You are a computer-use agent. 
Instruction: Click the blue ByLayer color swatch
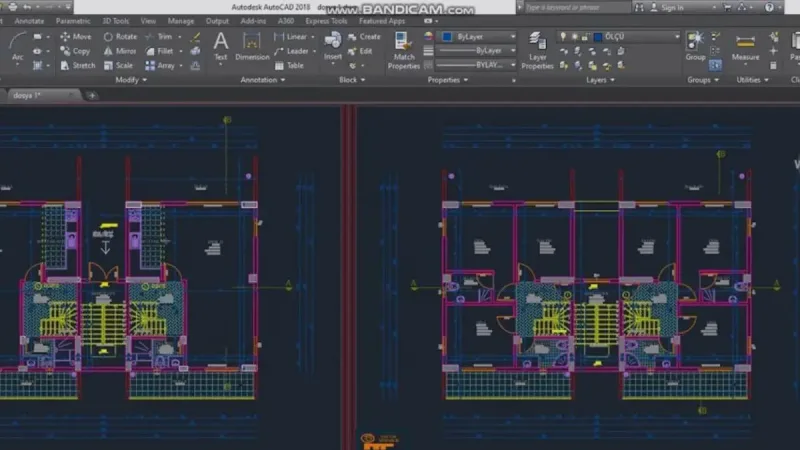tap(447, 37)
